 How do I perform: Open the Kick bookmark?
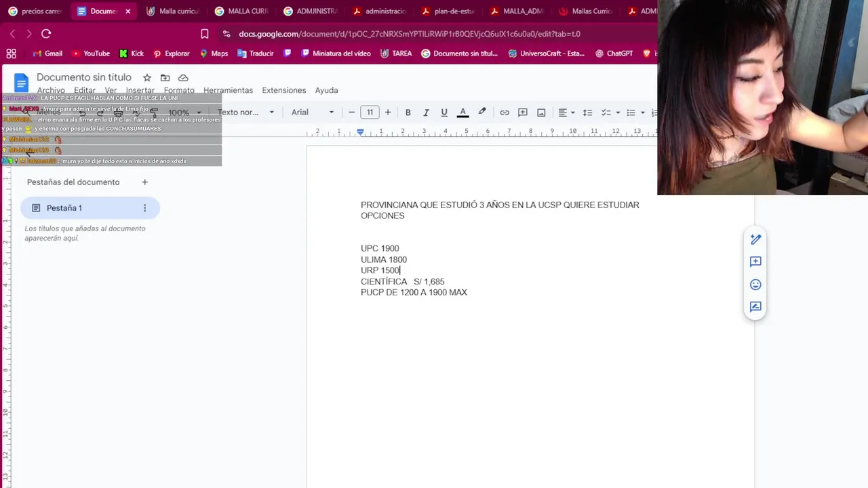(132, 54)
